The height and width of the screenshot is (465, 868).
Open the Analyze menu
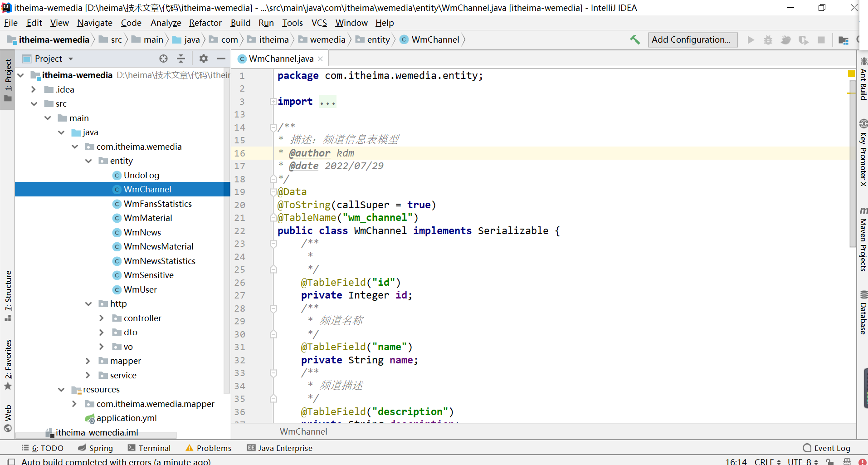tap(166, 23)
